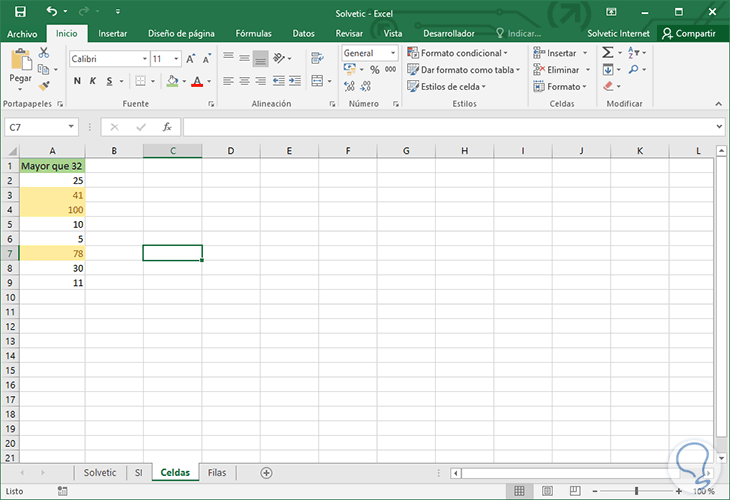Screen dimensions: 730x500
Task: Increase font size with large A
Action: [x=190, y=59]
